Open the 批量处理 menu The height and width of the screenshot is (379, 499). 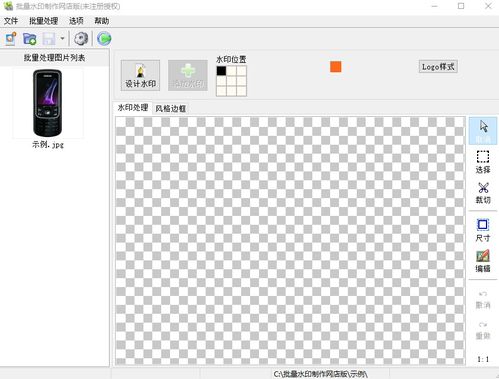(44, 21)
